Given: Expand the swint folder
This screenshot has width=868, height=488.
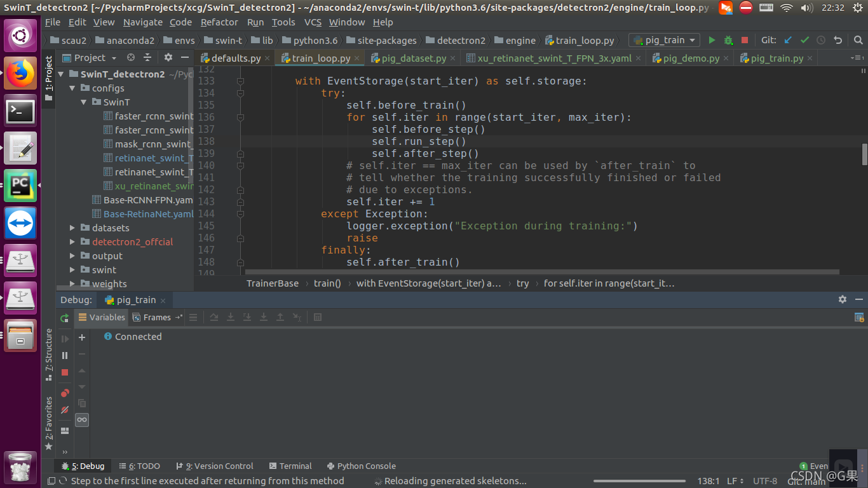Looking at the screenshot, I should [72, 270].
